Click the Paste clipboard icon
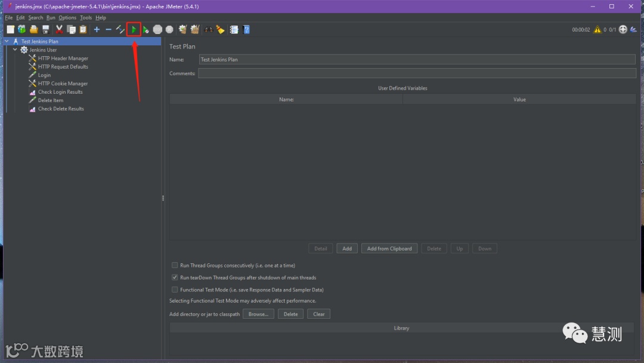The height and width of the screenshot is (363, 644). coord(83,29)
